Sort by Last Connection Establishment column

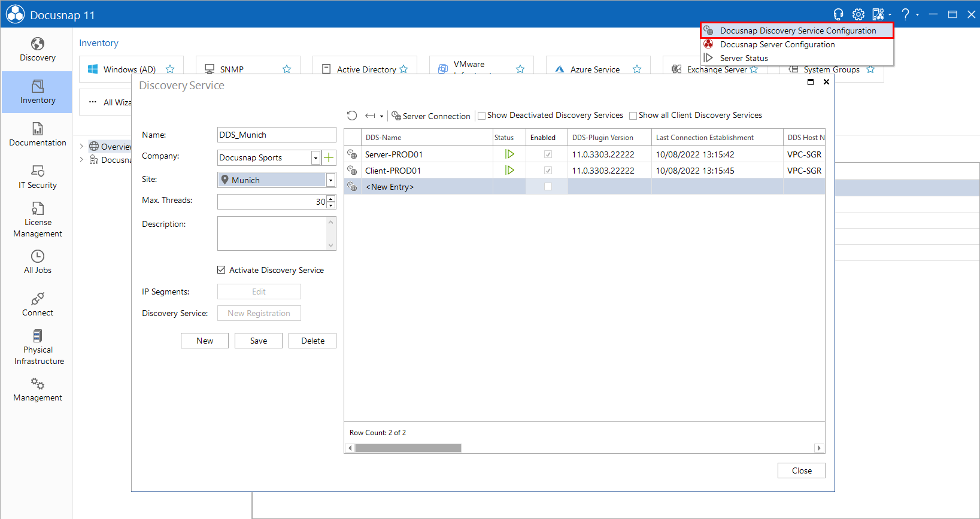click(x=717, y=138)
